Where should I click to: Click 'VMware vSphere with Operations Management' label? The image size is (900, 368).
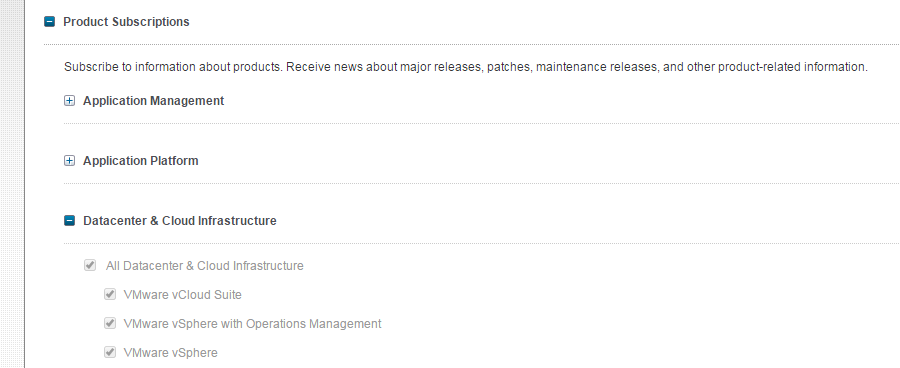(x=253, y=324)
